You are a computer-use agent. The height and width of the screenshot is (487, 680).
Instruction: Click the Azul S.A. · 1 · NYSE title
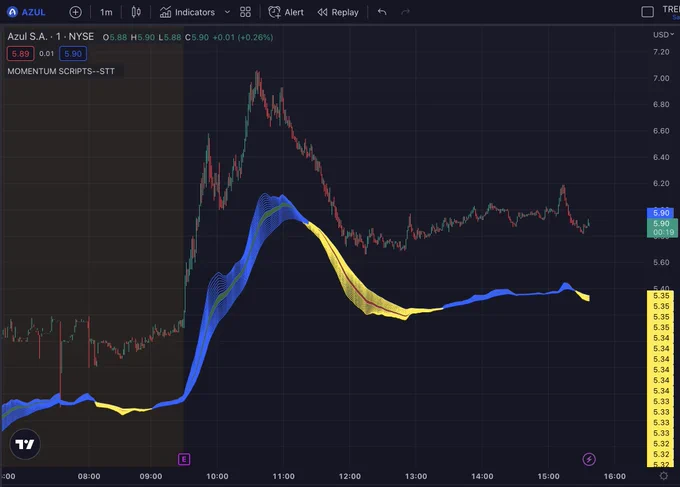point(51,37)
